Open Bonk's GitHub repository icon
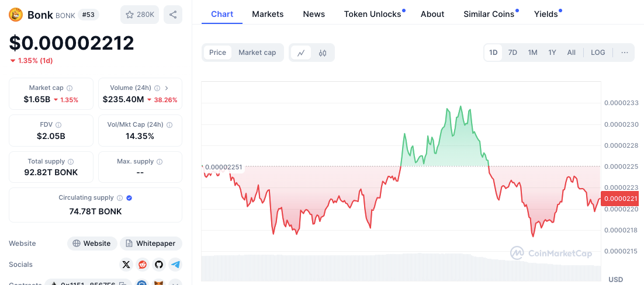 click(159, 265)
